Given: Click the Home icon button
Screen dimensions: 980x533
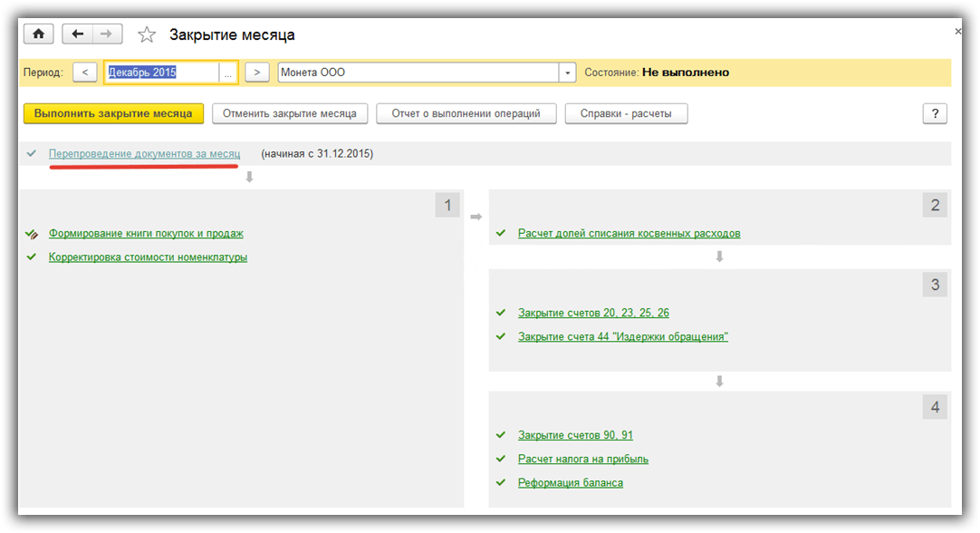Looking at the screenshot, I should tap(38, 34).
